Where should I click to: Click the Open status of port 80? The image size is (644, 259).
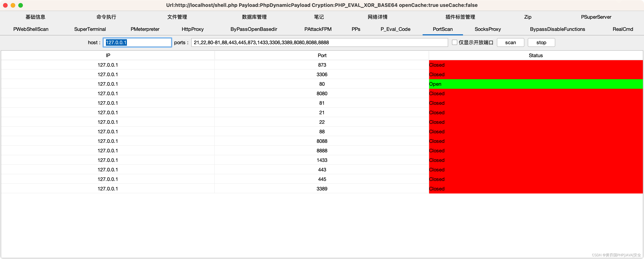536,84
